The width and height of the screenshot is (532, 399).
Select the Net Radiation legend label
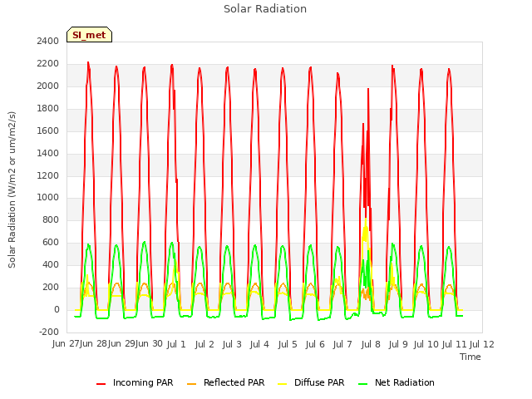coord(405,382)
